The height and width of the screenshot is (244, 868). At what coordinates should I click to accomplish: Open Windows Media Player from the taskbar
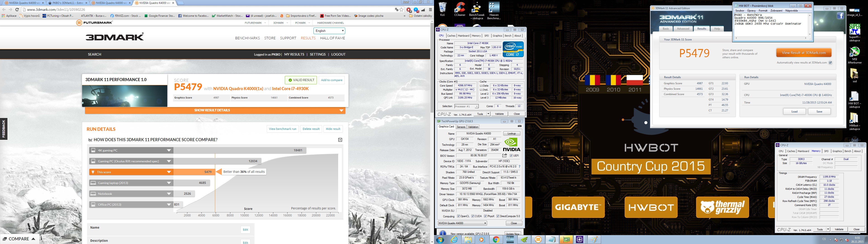coord(481,240)
